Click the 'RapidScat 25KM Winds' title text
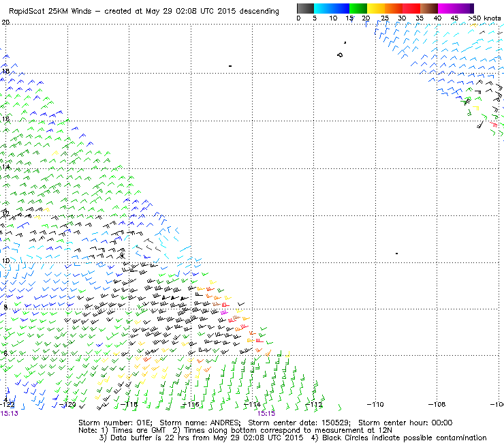 [52, 11]
